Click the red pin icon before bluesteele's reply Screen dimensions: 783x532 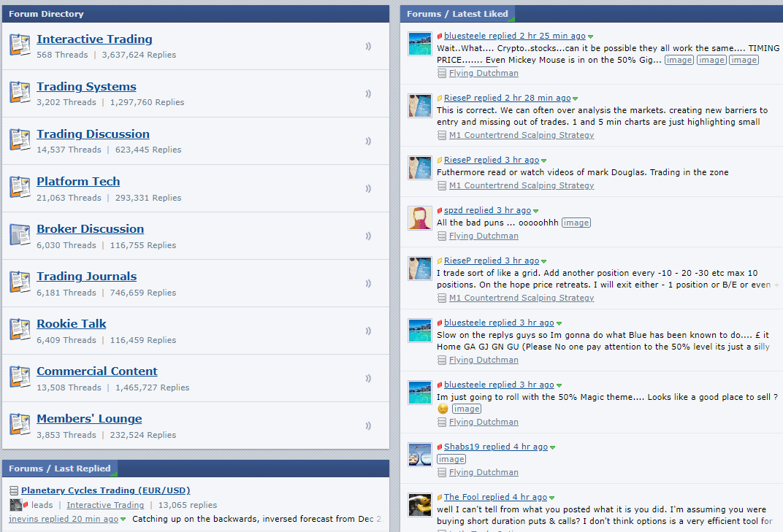(441, 34)
